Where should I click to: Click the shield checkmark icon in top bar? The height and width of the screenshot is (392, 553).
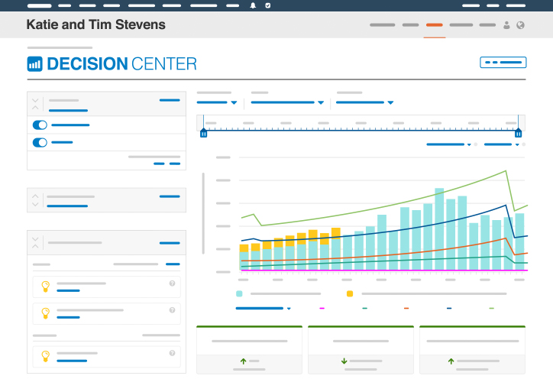point(268,5)
